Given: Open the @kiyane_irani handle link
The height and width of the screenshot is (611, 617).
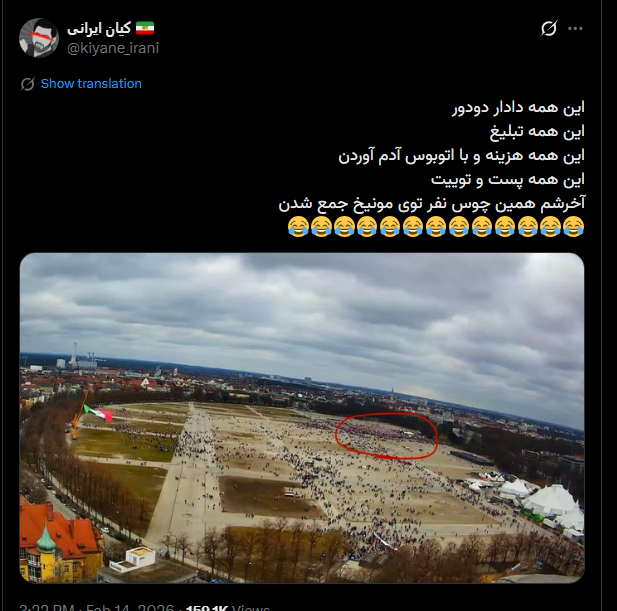Looking at the screenshot, I should tap(113, 48).
